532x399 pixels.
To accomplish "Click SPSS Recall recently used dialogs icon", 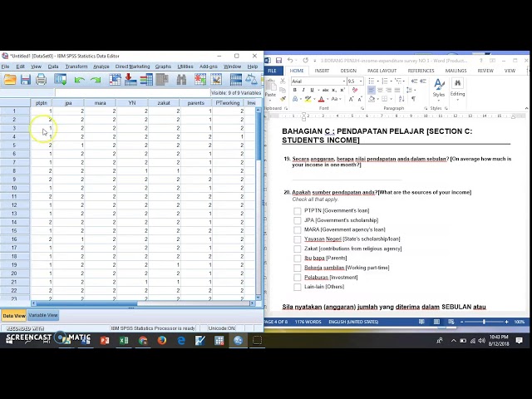I will (x=61, y=80).
